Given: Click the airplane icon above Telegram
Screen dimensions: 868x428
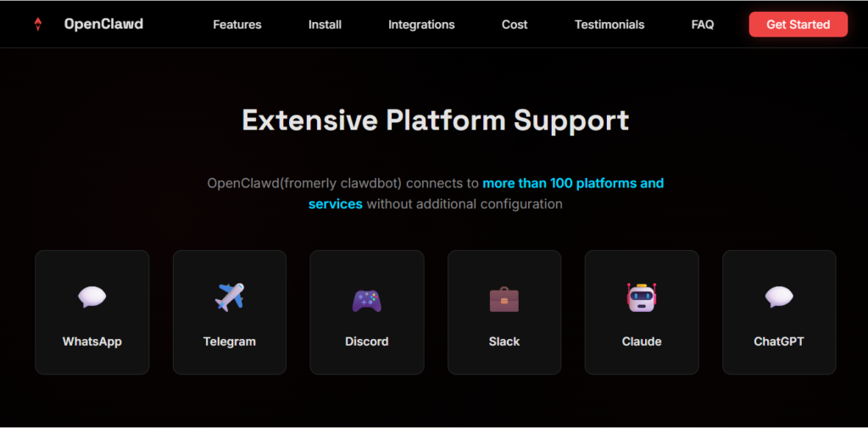Looking at the screenshot, I should click(x=229, y=297).
